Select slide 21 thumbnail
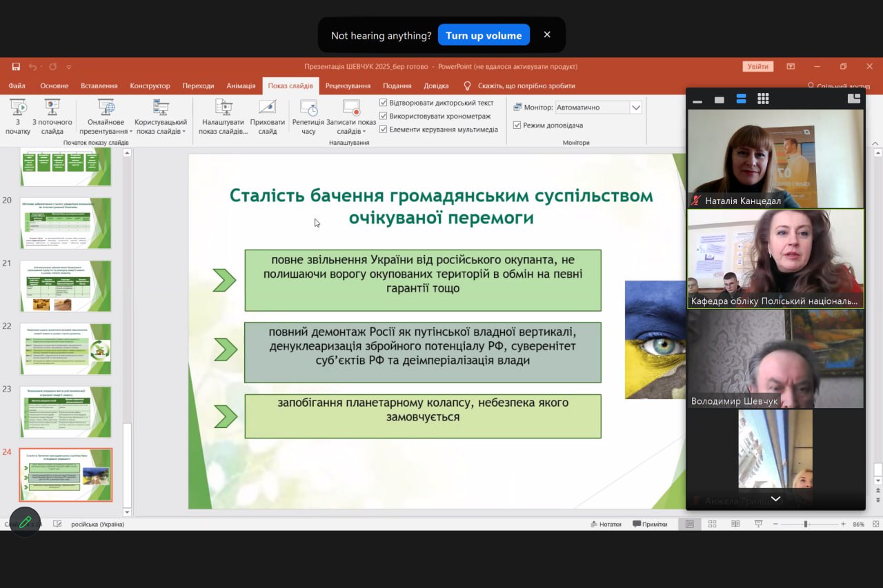Viewport: 883px width, 588px height. pyautogui.click(x=66, y=286)
